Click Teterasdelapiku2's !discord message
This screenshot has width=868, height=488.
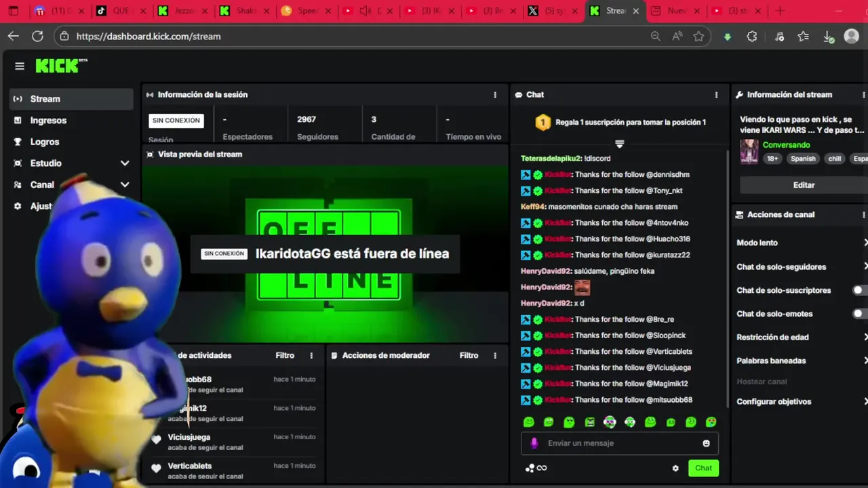coord(566,159)
